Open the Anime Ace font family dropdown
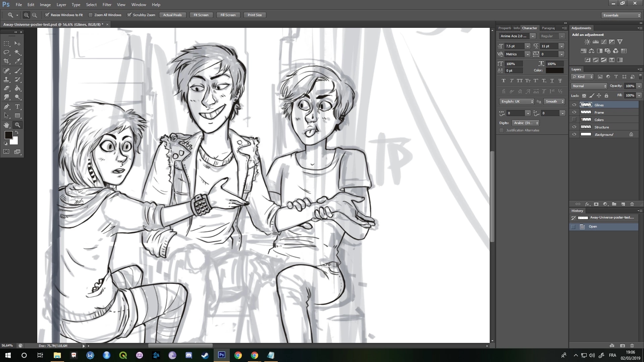Screen dimensions: 644x362 [x=533, y=36]
